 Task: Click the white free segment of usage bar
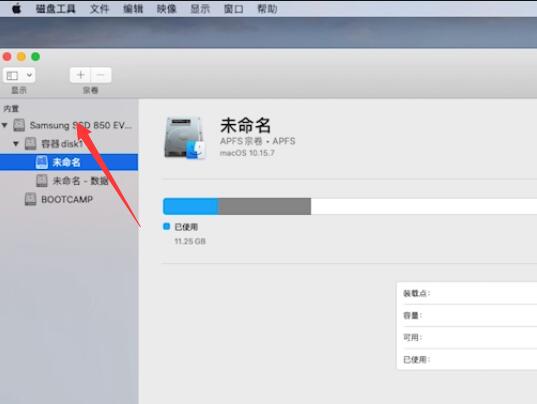[x=424, y=206]
